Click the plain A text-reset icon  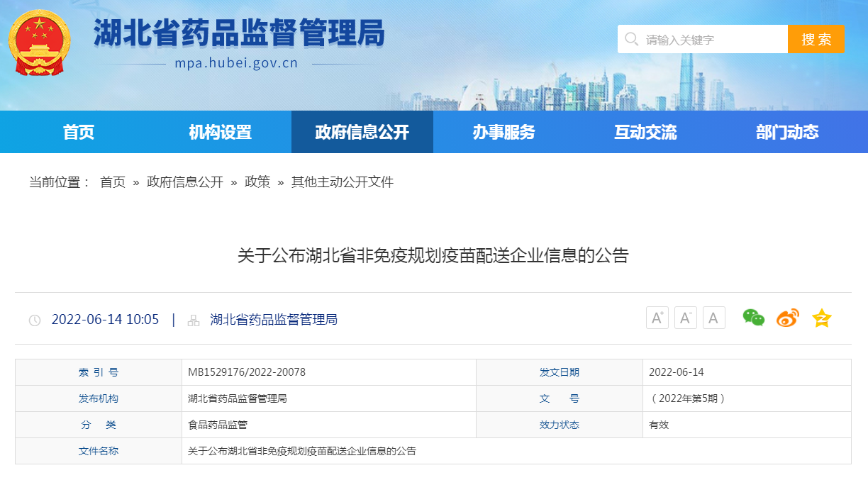(713, 317)
